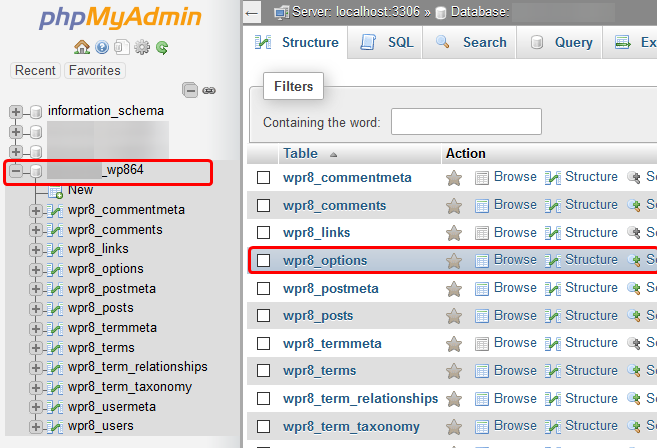Star the wpr8_terms table as favorite
This screenshot has width=657, height=448.
454,371
